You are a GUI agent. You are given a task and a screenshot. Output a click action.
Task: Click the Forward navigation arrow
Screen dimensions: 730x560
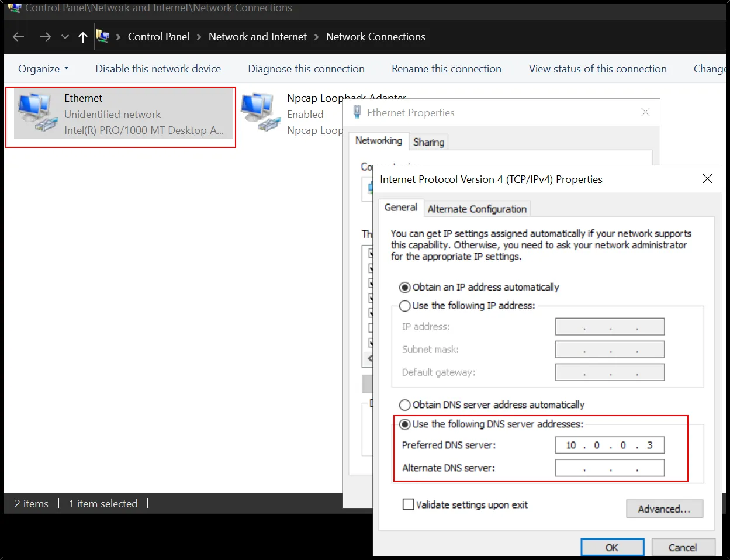click(45, 37)
